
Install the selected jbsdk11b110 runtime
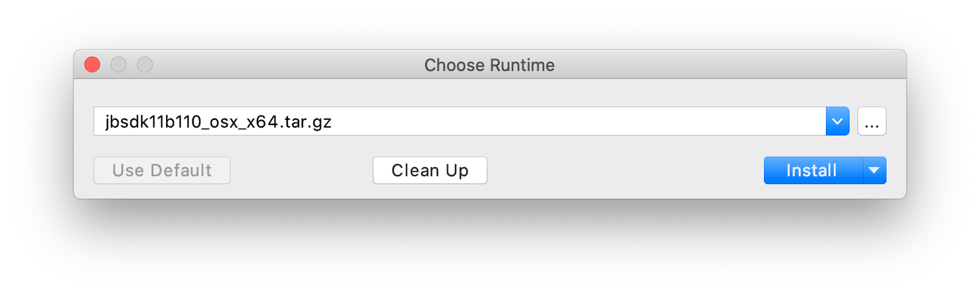click(x=812, y=170)
